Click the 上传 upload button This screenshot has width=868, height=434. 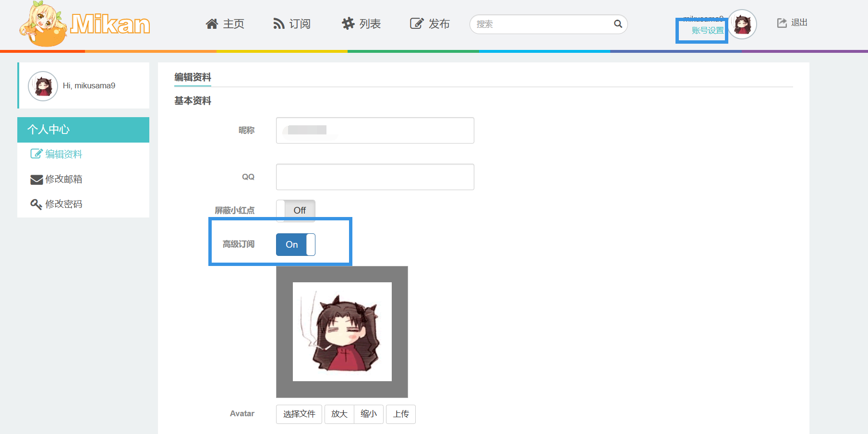pyautogui.click(x=400, y=414)
